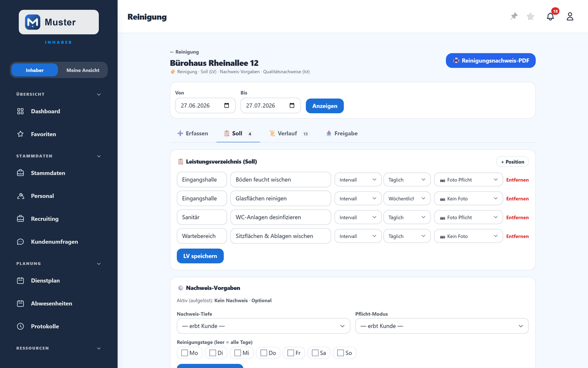Click the WC-Anlagen desinfizieren text field
The width and height of the screenshot is (588, 368).
tap(281, 217)
